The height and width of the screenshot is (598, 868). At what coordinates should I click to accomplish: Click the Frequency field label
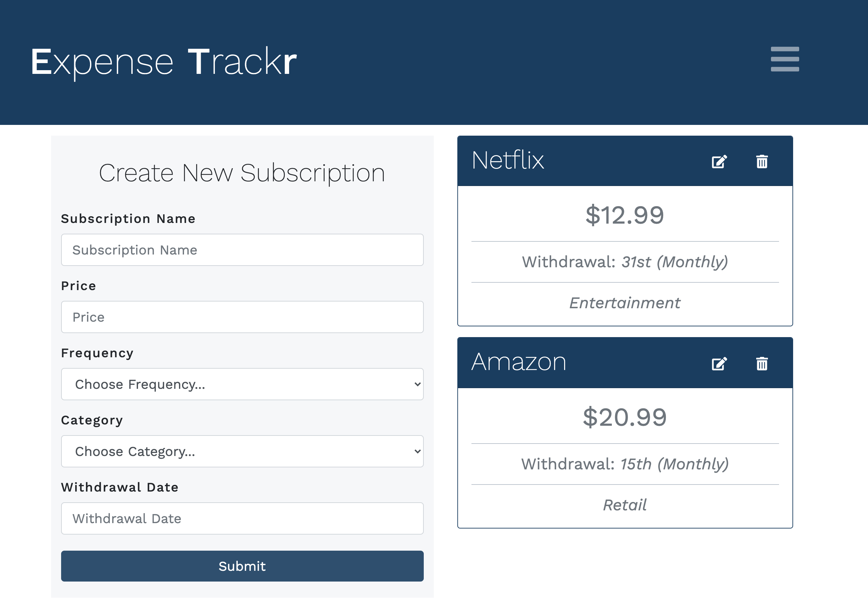pos(97,353)
